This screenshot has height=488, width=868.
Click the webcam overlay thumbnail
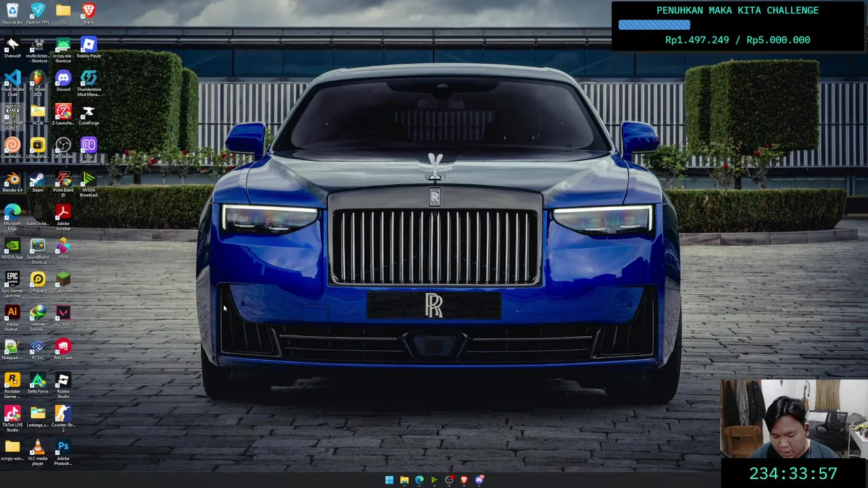pos(794,419)
